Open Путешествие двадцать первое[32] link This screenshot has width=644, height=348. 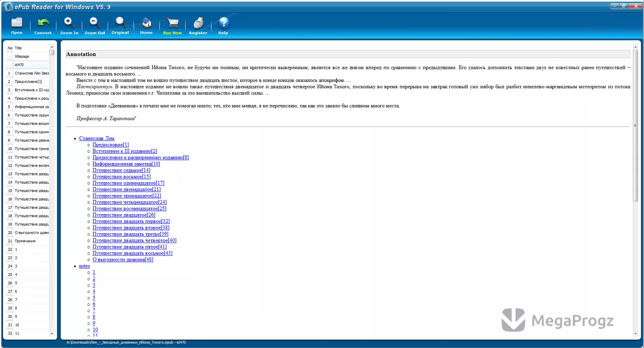[131, 221]
